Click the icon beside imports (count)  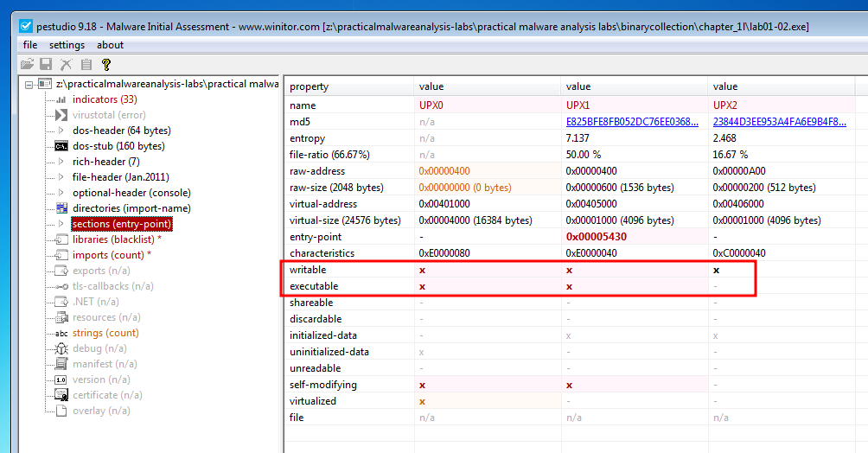[x=61, y=255]
